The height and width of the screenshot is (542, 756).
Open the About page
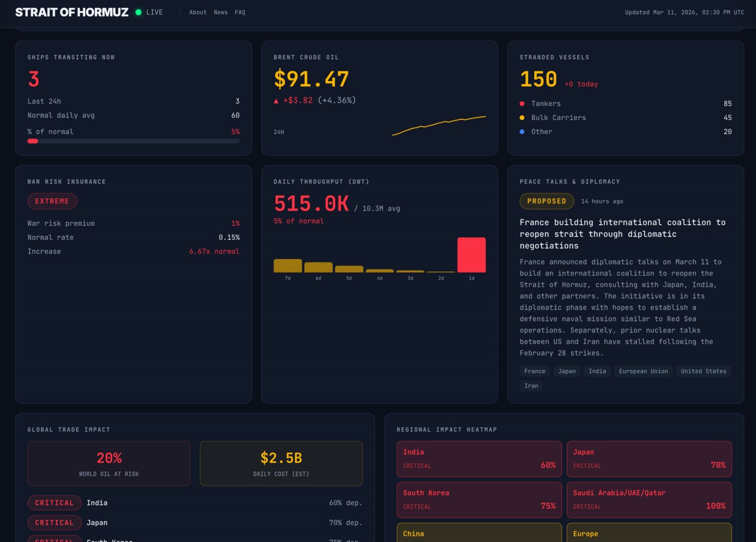point(198,12)
